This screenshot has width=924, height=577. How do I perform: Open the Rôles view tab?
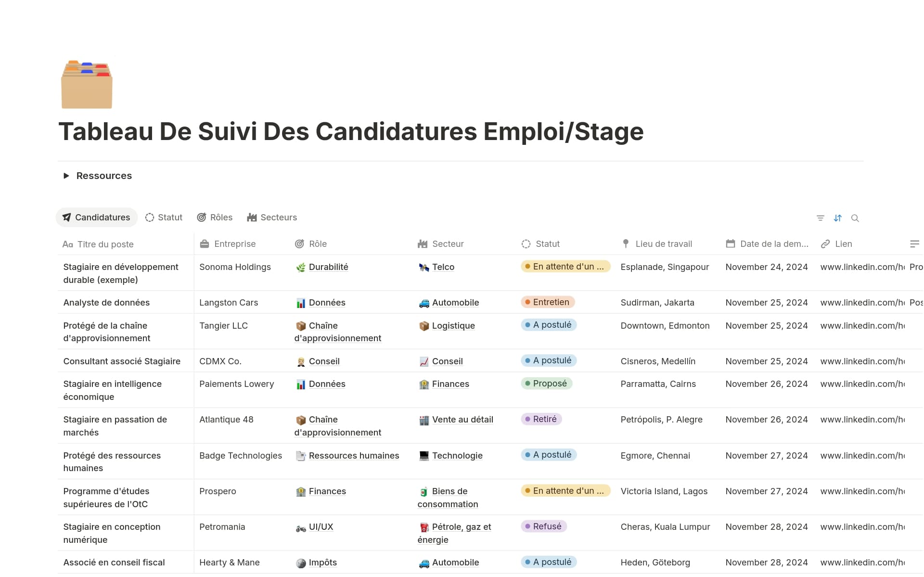215,218
